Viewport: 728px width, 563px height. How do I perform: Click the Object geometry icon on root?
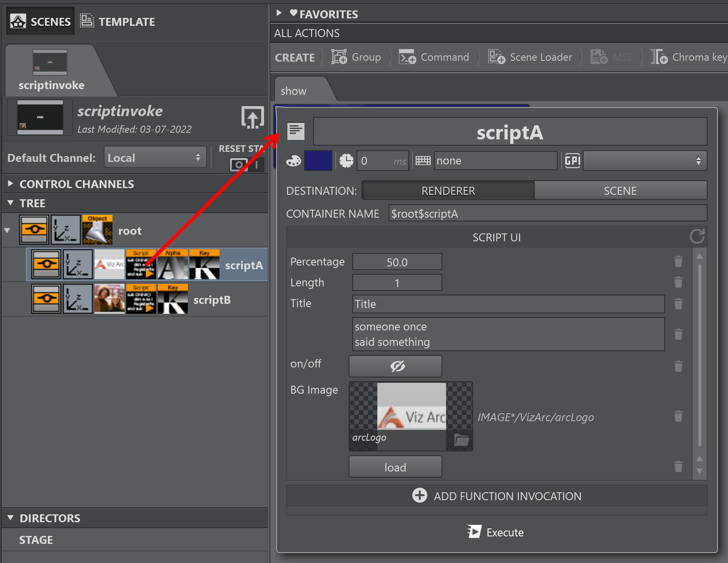(97, 230)
